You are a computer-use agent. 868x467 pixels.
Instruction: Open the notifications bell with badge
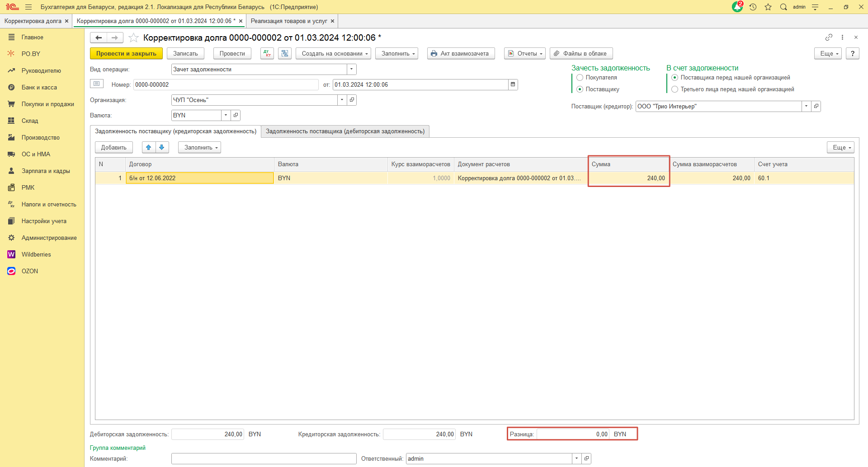pos(737,7)
